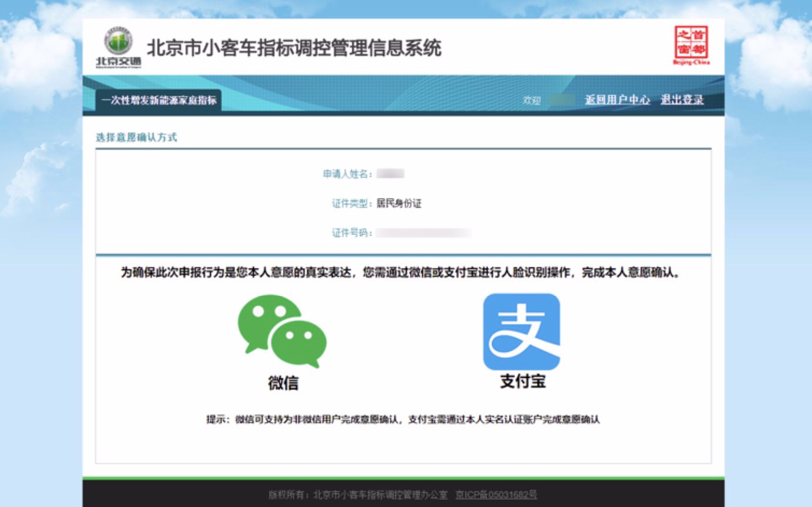Open the 一次性增发新能源家庭指标 tab
The width and height of the screenshot is (812, 507).
point(159,100)
